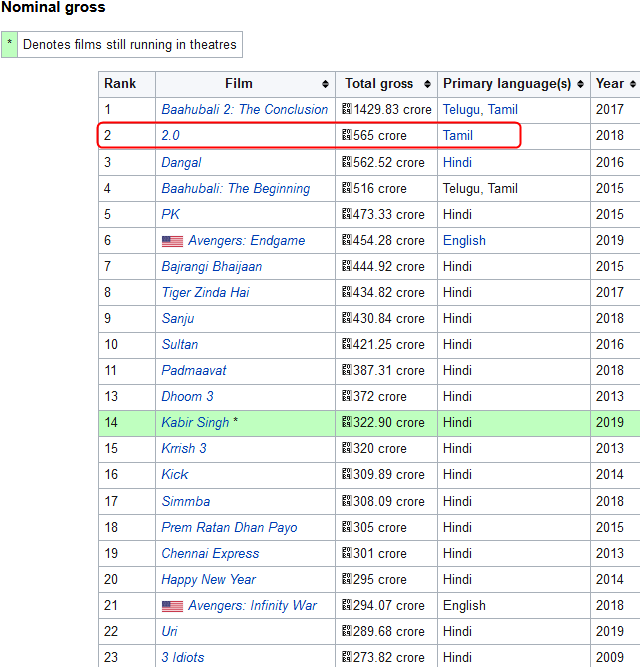Click the US flag beside Avengers: Infinity War
Screen dimensions: 640x667
[172, 606]
